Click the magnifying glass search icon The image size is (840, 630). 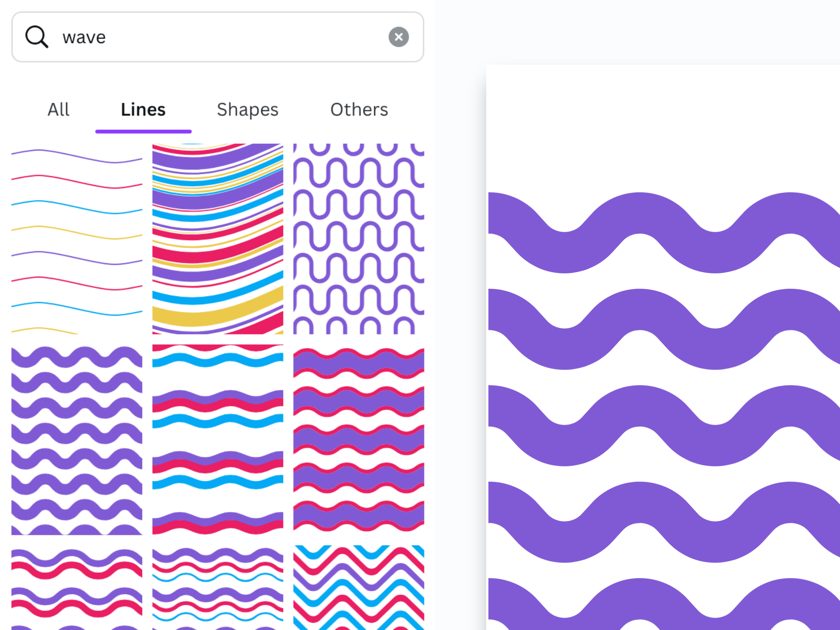click(x=36, y=37)
